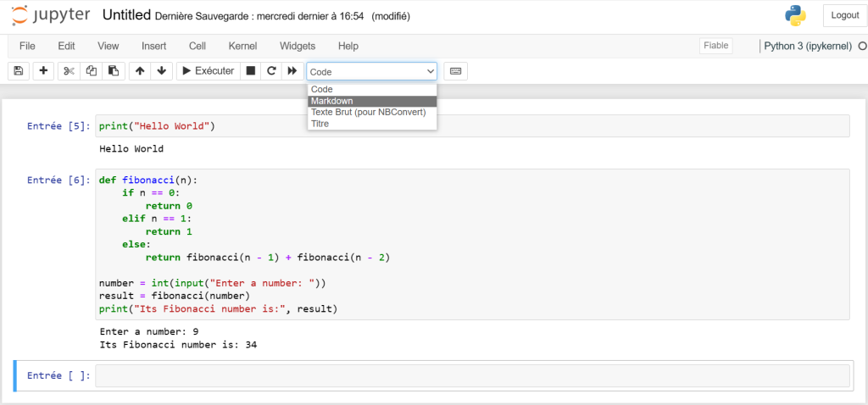Insert a new cell with plus icon
Image resolution: width=868 pixels, height=405 pixels.
pyautogui.click(x=43, y=71)
